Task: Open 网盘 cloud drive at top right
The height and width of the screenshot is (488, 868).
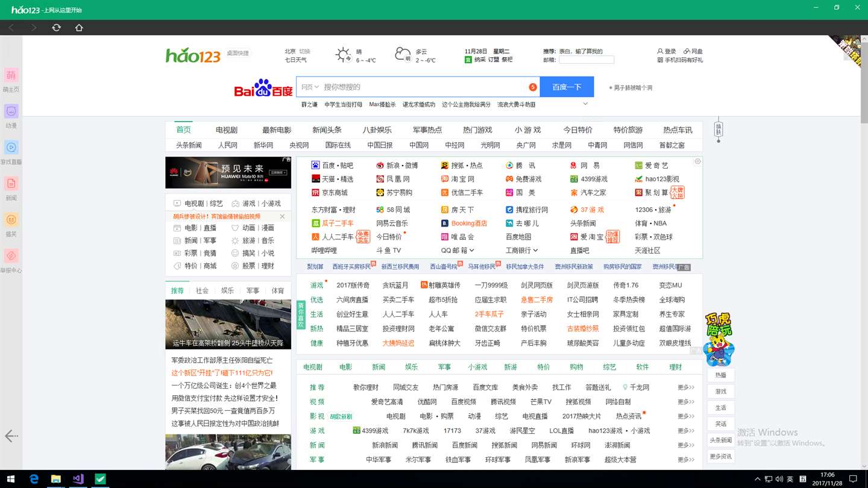Action: tap(693, 51)
